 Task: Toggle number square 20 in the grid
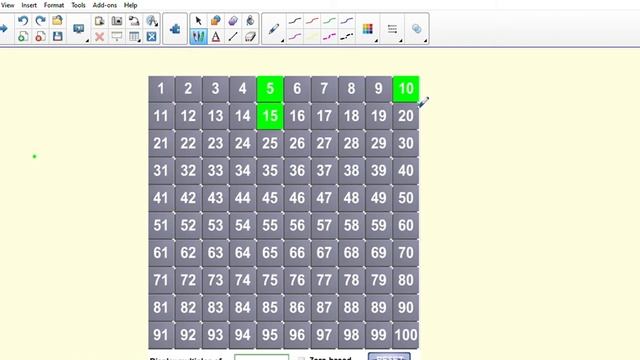(x=406, y=116)
